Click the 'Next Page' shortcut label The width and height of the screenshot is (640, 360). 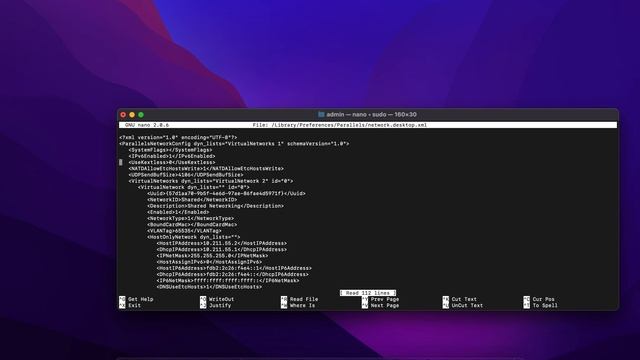point(384,305)
